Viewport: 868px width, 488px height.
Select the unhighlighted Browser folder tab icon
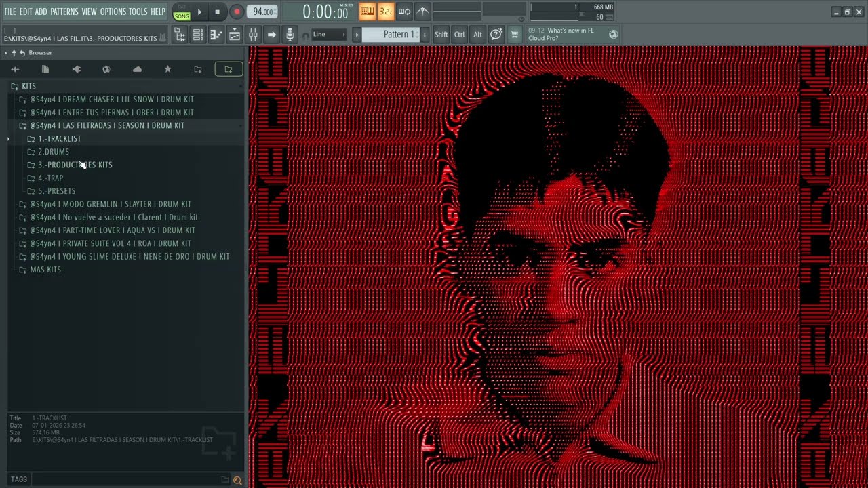(198, 69)
